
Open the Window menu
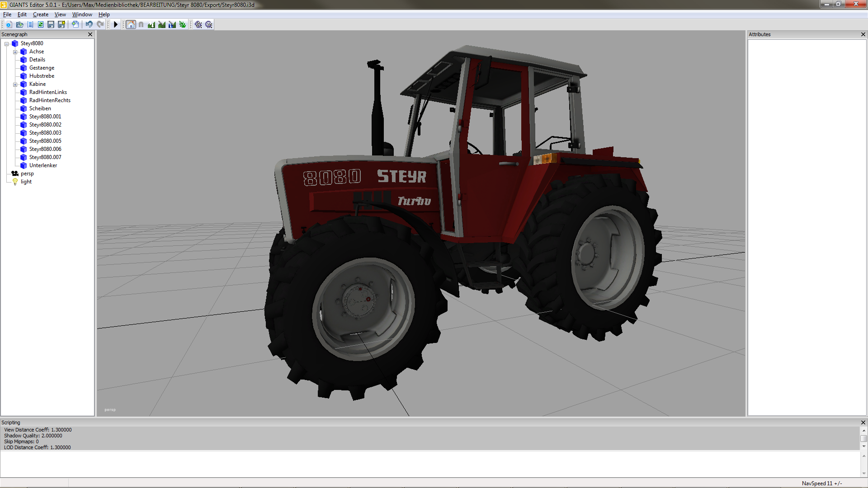tap(82, 14)
